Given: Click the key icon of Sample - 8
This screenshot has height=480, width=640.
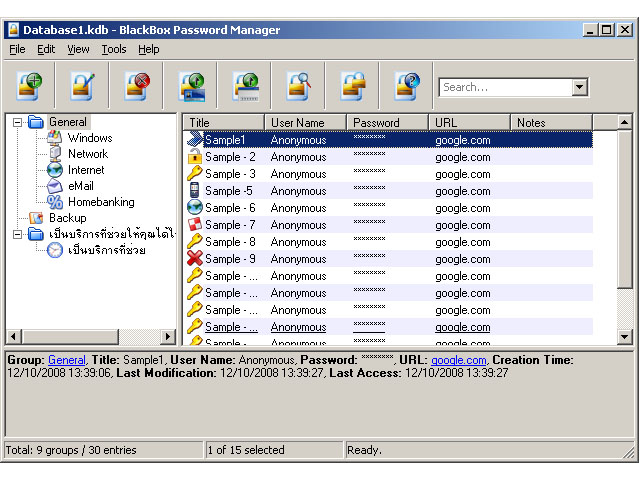Looking at the screenshot, I should coord(195,242).
